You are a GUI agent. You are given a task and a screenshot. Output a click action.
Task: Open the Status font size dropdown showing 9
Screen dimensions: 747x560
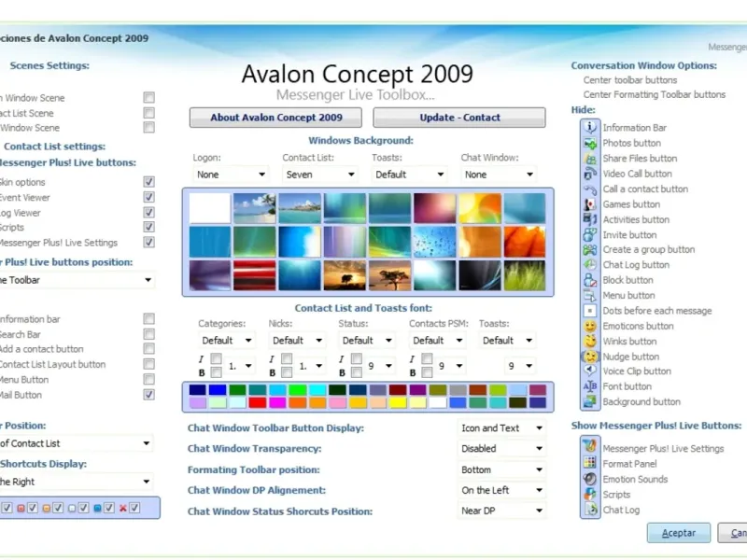pyautogui.click(x=380, y=366)
